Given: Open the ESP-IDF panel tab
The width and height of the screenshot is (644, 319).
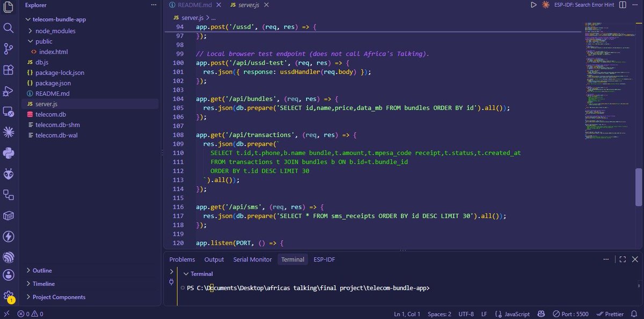Looking at the screenshot, I should click(x=325, y=259).
